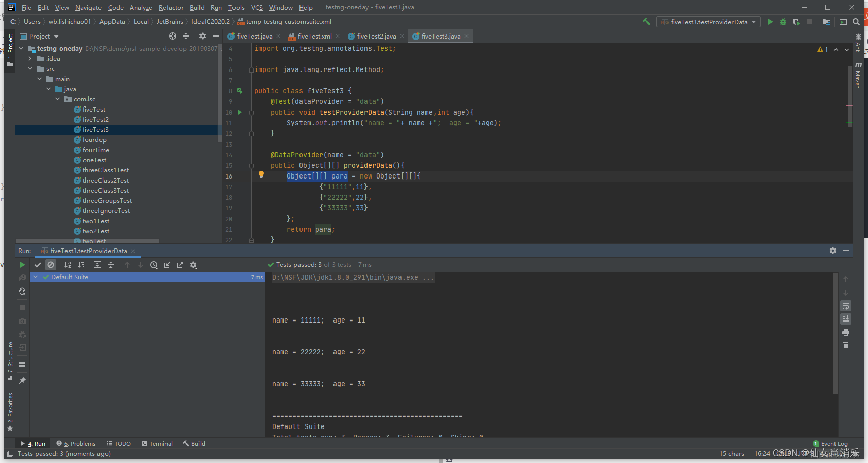Collapse all test results
This screenshot has width=868, height=463.
(x=111, y=265)
